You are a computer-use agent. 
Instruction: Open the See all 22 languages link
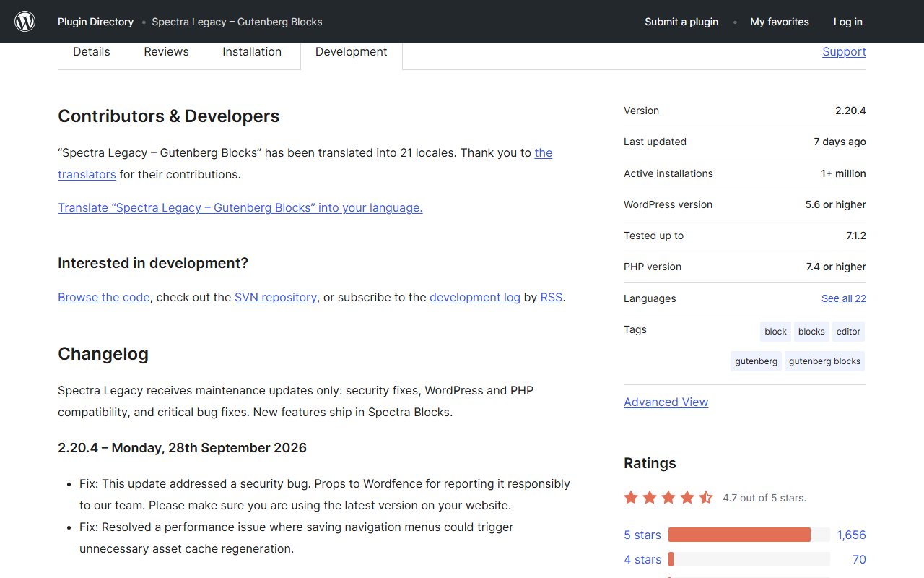click(x=844, y=298)
